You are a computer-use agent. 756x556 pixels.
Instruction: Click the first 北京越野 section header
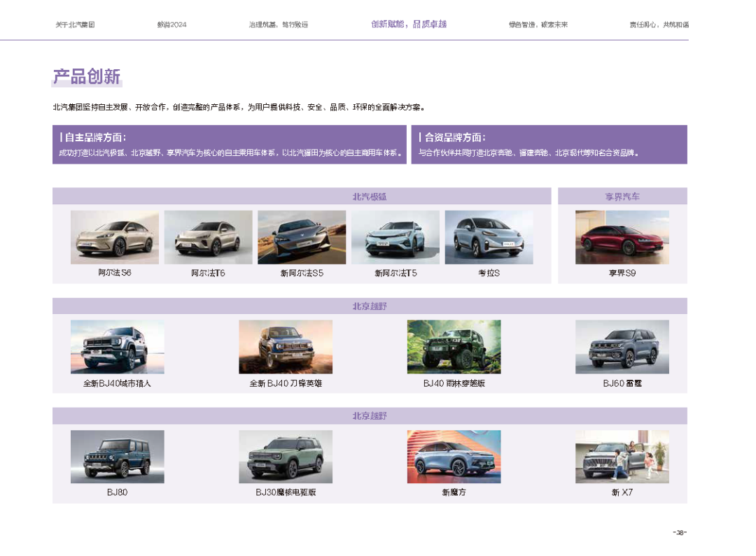pos(370,306)
